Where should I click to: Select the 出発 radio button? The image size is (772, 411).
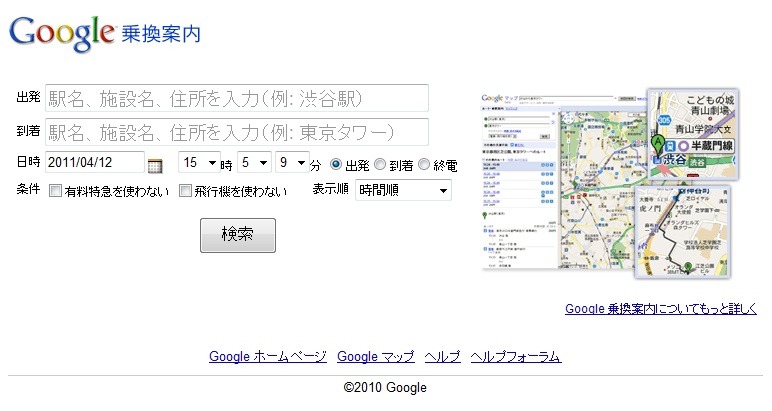point(336,164)
